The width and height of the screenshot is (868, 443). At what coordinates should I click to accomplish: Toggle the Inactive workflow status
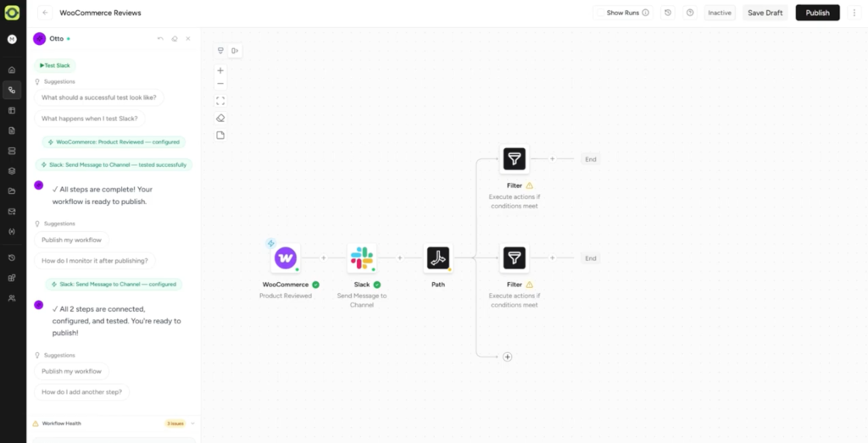point(720,13)
